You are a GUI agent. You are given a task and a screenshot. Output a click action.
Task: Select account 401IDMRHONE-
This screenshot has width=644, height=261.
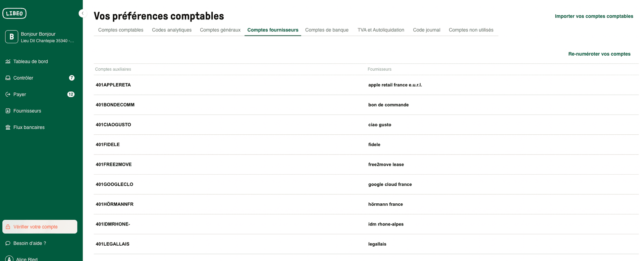tap(113, 224)
